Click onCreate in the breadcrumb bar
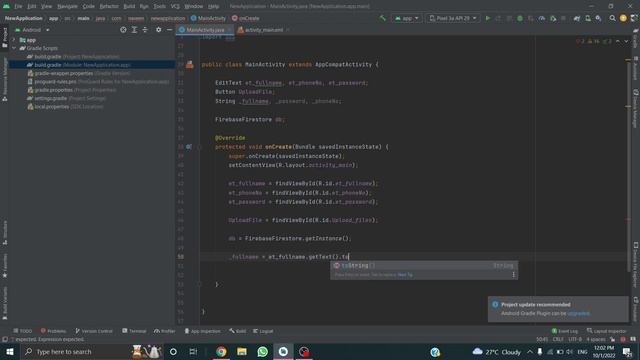This screenshot has width=640, height=360. pyautogui.click(x=245, y=18)
